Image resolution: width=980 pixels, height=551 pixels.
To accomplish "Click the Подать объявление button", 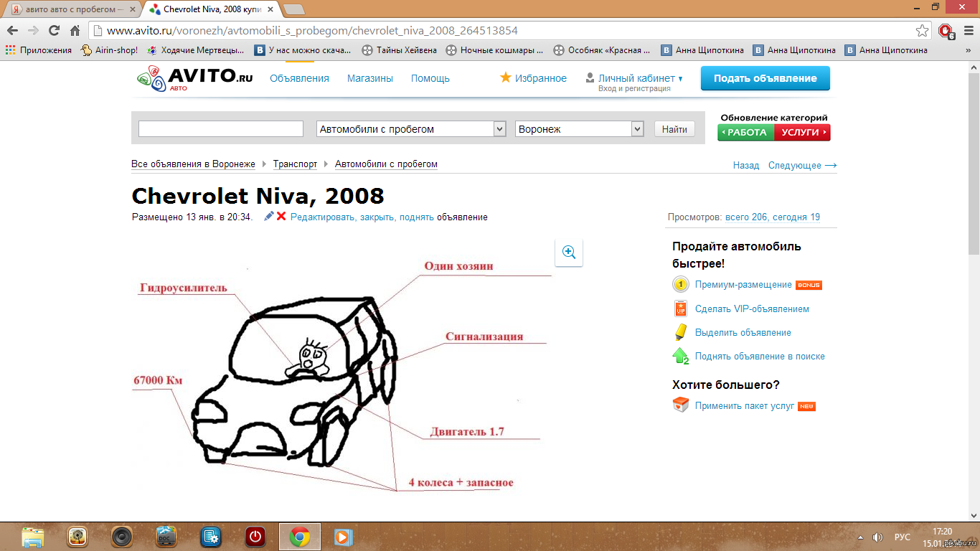I will click(x=765, y=78).
